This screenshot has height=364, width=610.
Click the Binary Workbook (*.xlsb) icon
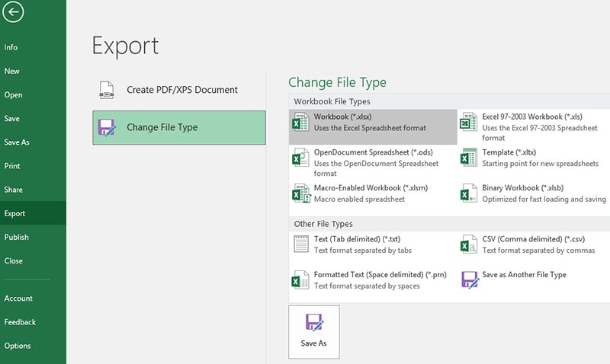[x=468, y=193]
